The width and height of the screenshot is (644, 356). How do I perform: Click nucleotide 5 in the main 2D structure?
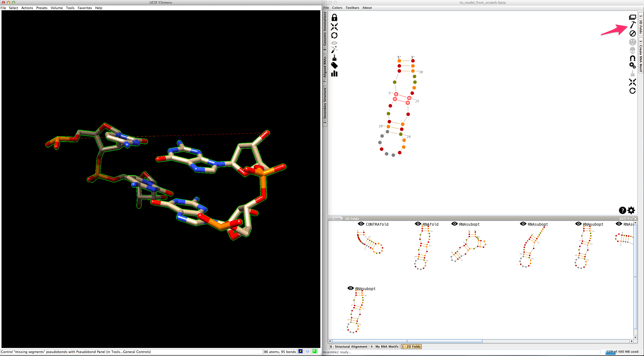[x=396, y=94]
